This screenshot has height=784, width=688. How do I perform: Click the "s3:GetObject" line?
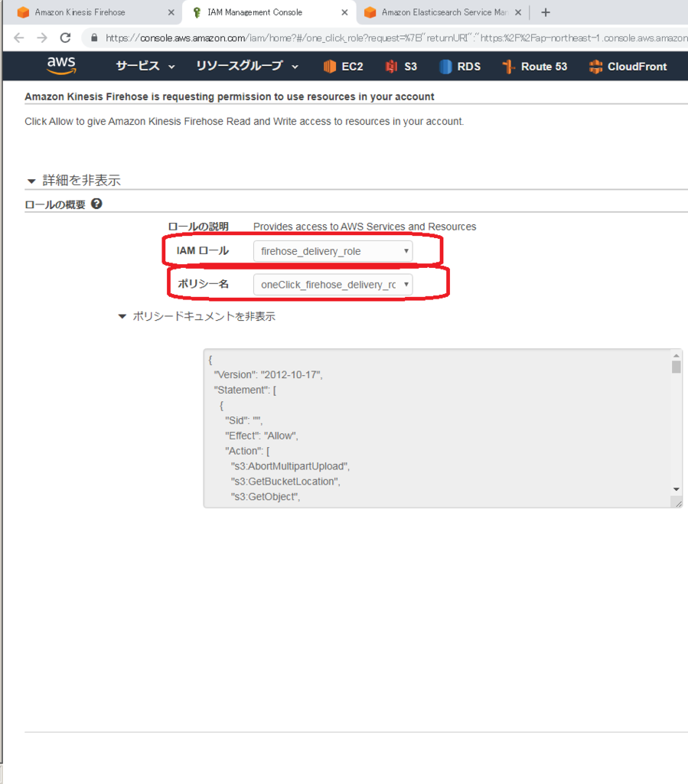coord(266,497)
